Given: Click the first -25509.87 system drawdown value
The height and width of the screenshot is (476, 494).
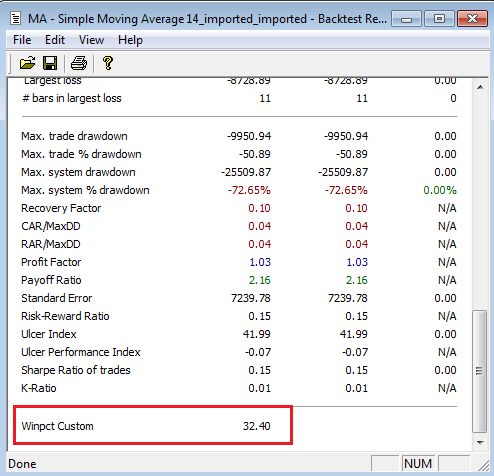Looking at the screenshot, I should [246, 172].
